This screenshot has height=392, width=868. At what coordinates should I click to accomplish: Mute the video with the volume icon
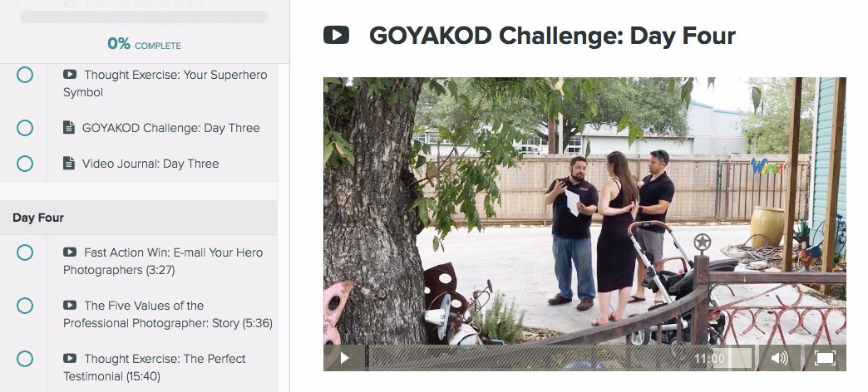click(x=779, y=358)
